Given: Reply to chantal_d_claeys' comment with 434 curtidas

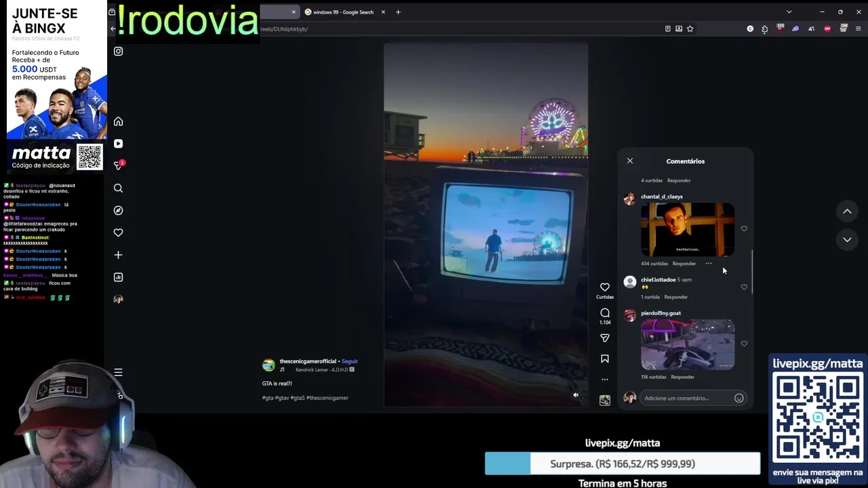Looking at the screenshot, I should 684,263.
